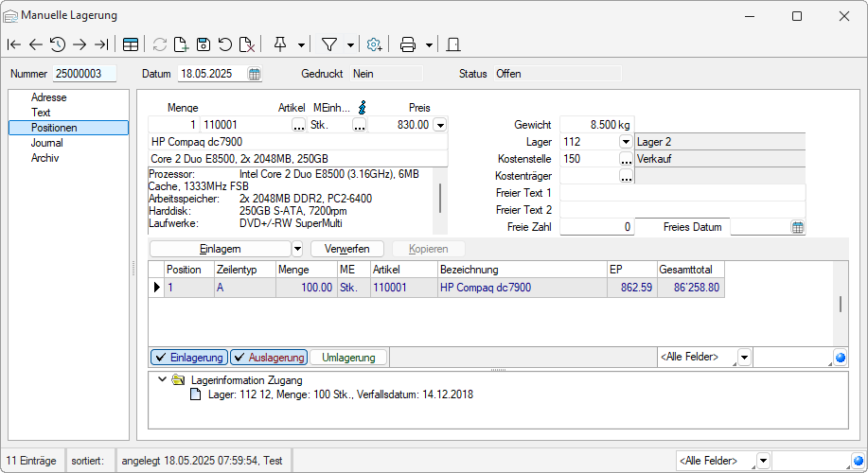Screen dimensions: 868x473
Task: Click the table view icon in toolbar
Action: tap(131, 44)
